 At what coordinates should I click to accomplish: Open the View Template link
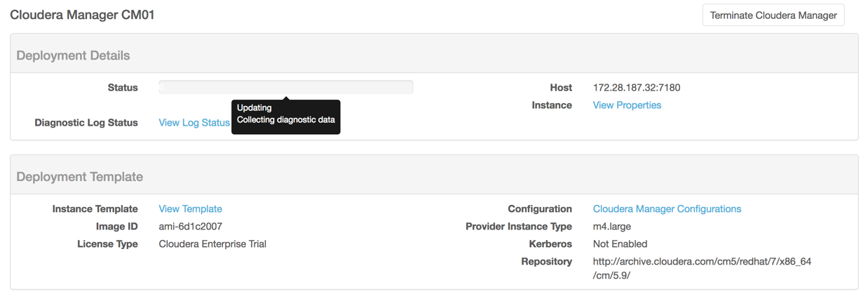coord(191,209)
